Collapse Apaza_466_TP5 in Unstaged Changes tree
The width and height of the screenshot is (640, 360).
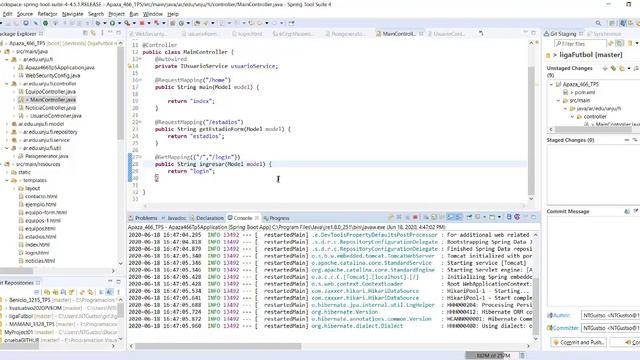pyautogui.click(x=551, y=84)
